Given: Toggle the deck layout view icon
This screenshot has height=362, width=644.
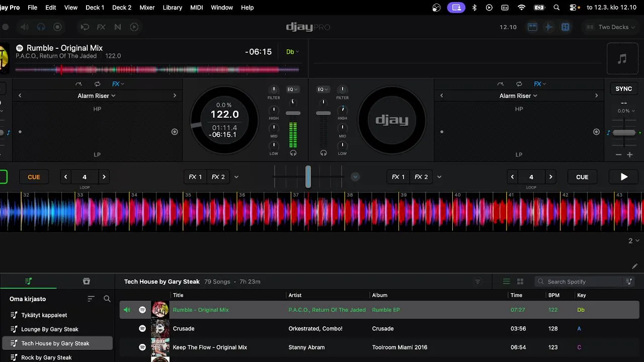Looking at the screenshot, I should pos(532,27).
